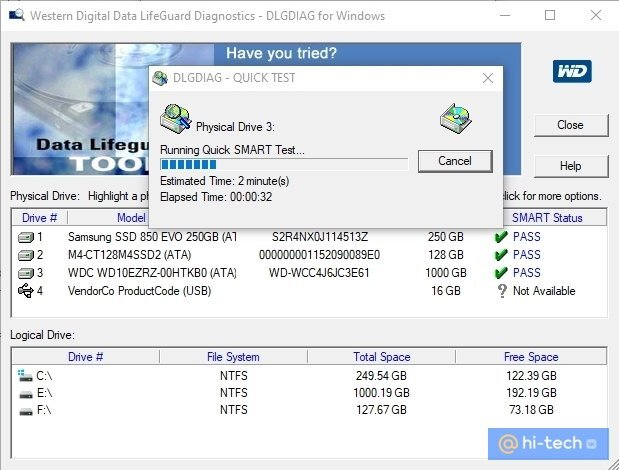Select WDC WD10EZRZ-00HTKB0 (ATA) model text
619x470 pixels.
click(152, 273)
